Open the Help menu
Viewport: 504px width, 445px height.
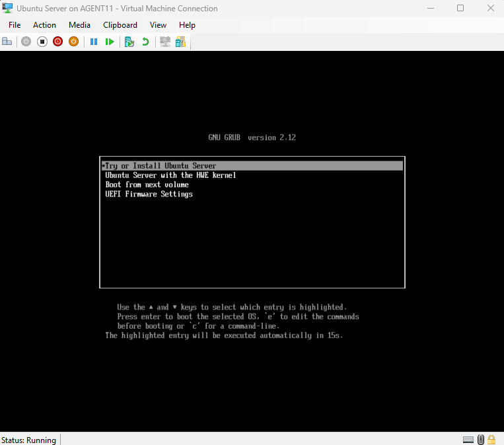tap(187, 25)
